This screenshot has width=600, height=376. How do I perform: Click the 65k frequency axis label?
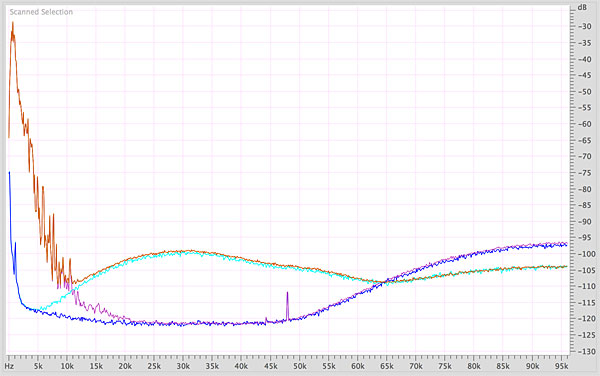[x=387, y=366]
